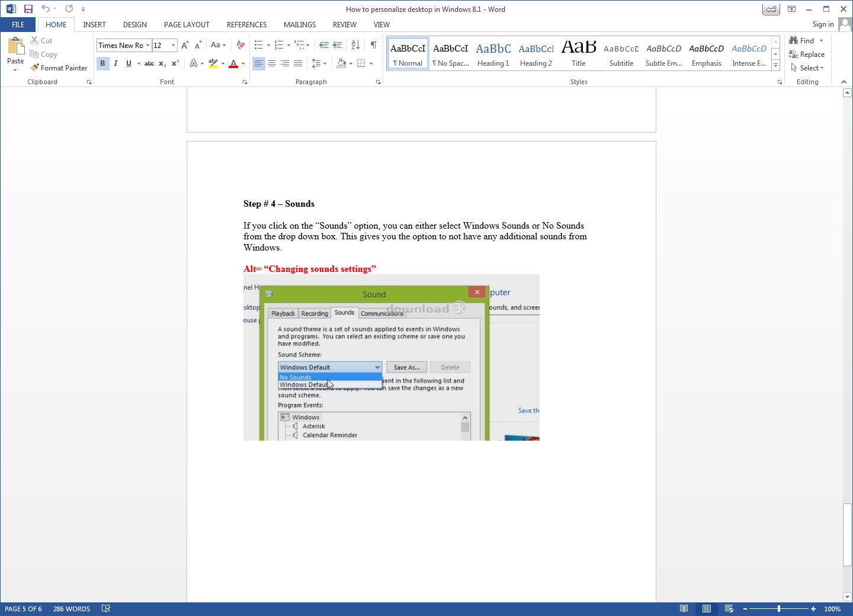This screenshot has height=616, width=853.
Task: Open the Bullets dropdown
Action: 268,45
